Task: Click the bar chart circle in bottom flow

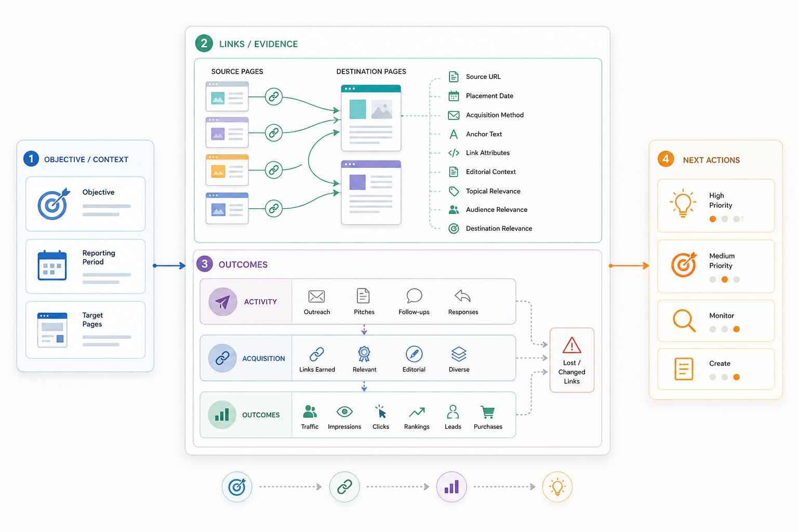Action: [451, 487]
